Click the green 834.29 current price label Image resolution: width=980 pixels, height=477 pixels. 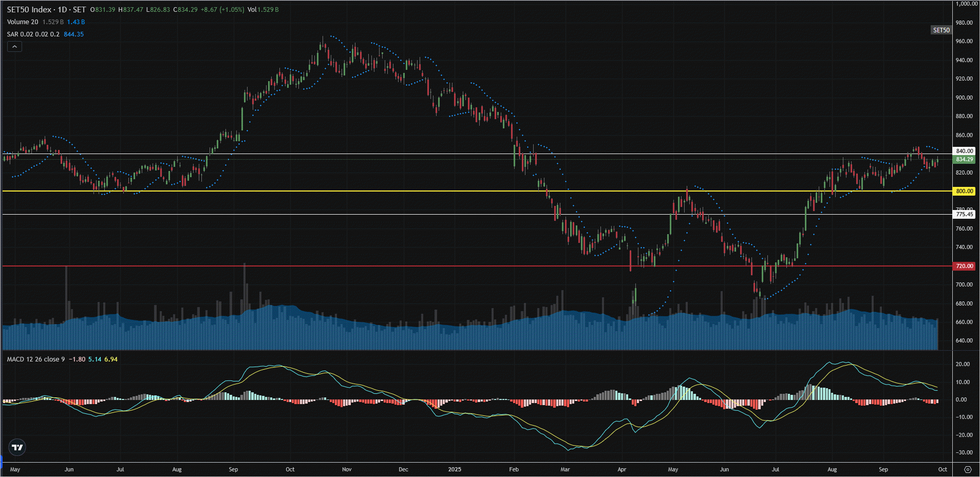(964, 159)
